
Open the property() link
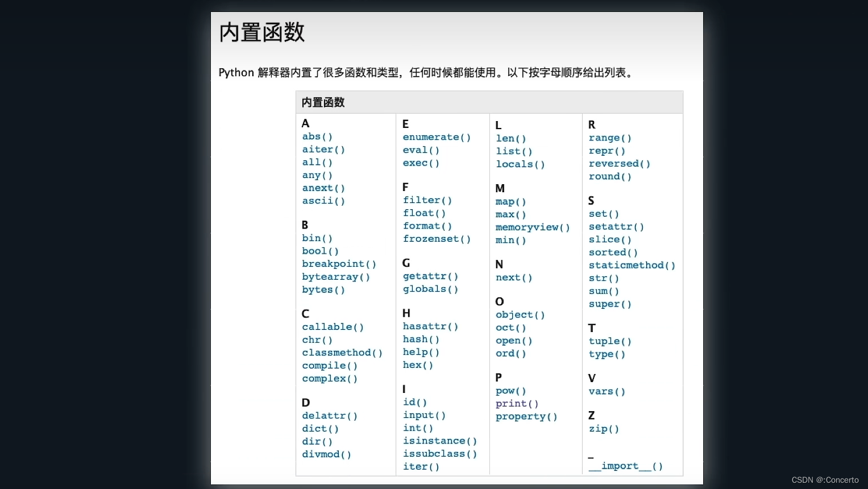coord(527,417)
